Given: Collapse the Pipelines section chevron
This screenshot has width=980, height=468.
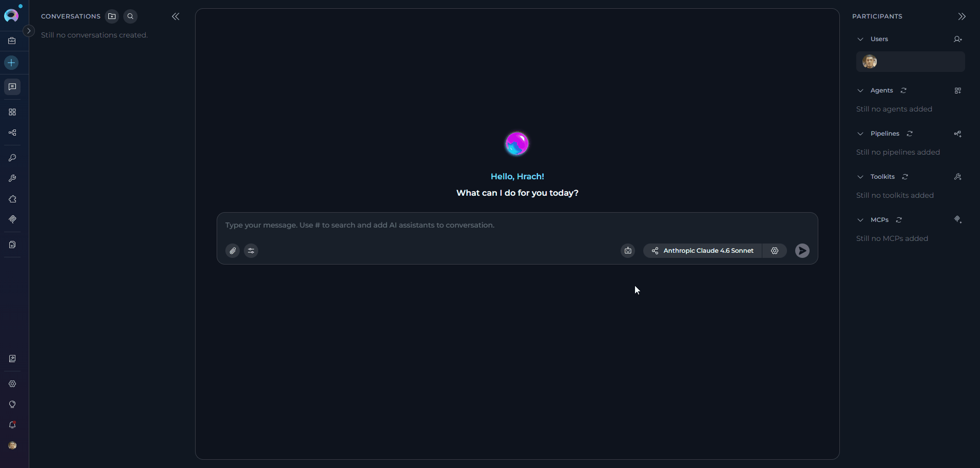Looking at the screenshot, I should pos(860,134).
